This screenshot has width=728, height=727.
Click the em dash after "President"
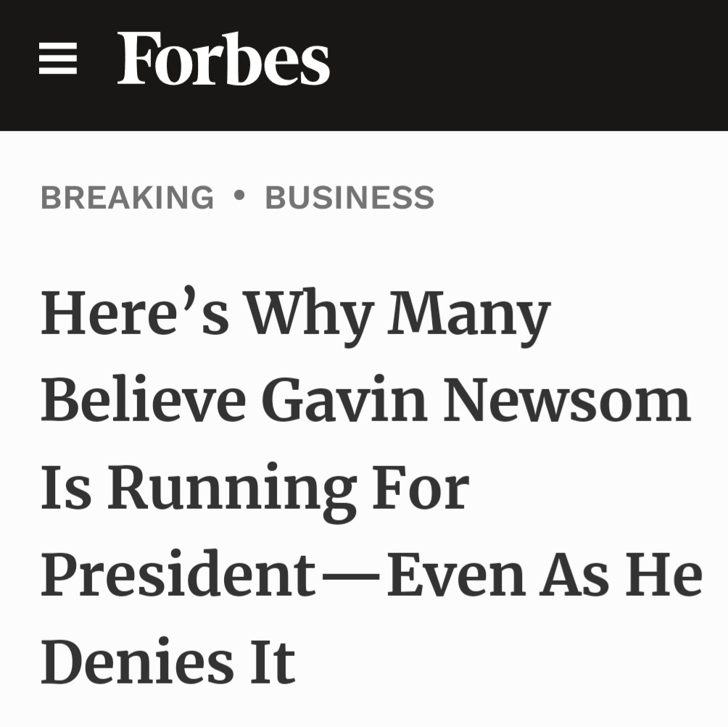(351, 577)
